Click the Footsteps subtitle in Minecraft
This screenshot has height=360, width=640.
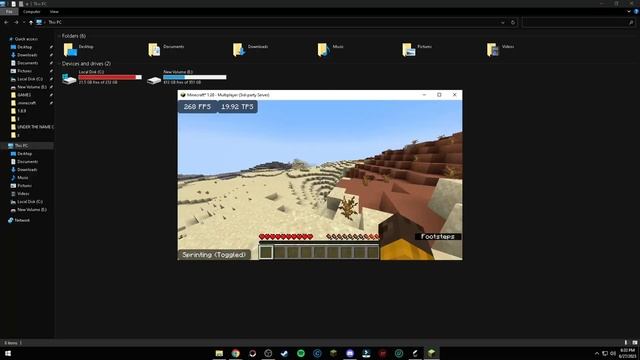438,236
